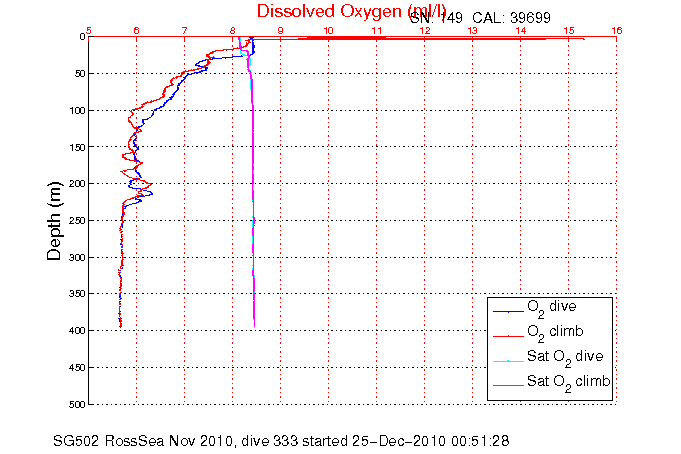
Task: Click the x-axis tick label 9
Action: [x=281, y=30]
